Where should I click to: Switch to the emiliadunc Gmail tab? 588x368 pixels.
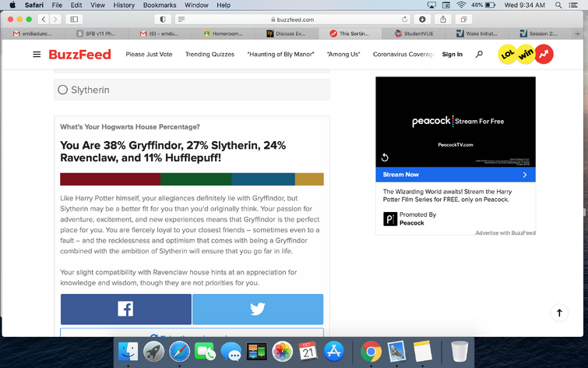point(33,34)
